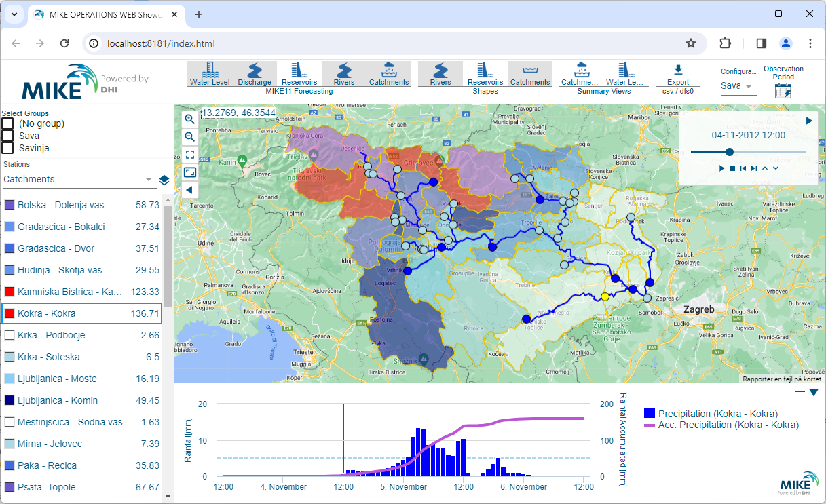Screen dimensions: 826x504
Task: Tick the Savinja group checkbox
Action: (x=8, y=148)
